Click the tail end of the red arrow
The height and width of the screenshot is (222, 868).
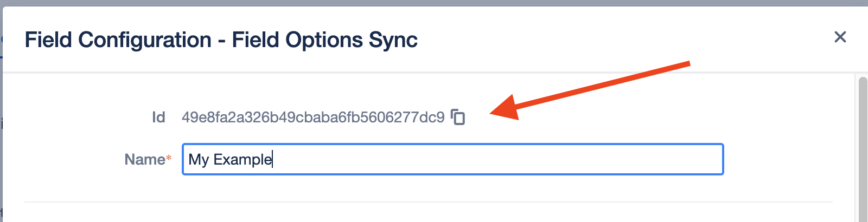[x=686, y=64]
